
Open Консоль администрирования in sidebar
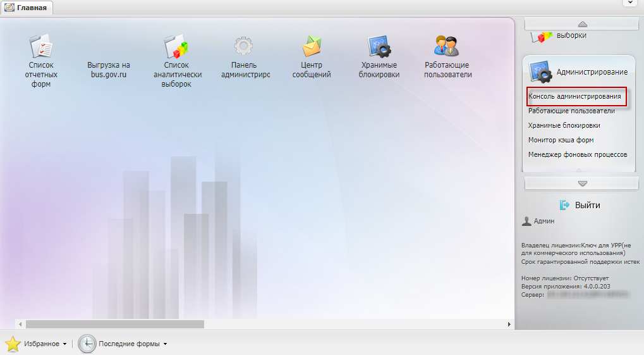(x=574, y=97)
